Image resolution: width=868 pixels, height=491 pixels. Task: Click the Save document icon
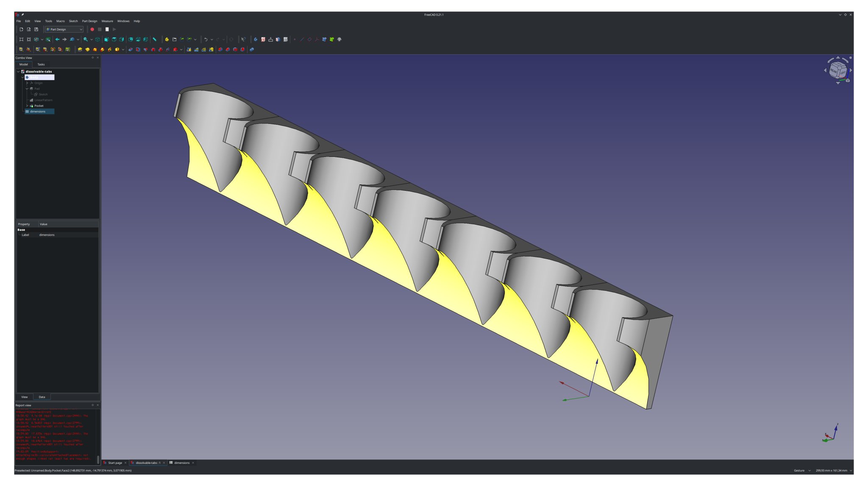click(36, 29)
